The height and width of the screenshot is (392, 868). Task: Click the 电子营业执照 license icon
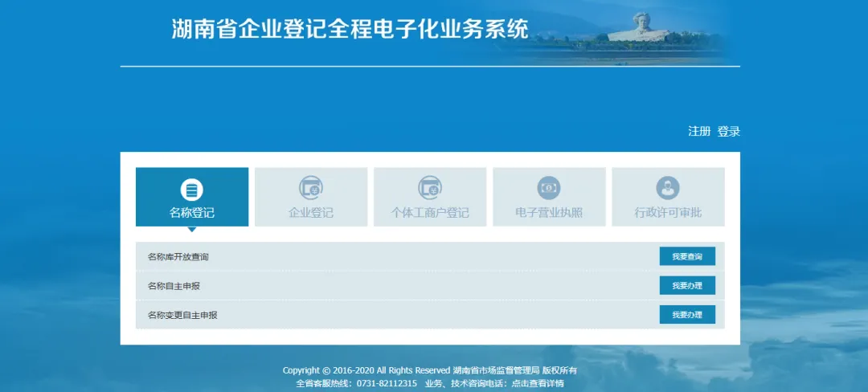tap(549, 188)
